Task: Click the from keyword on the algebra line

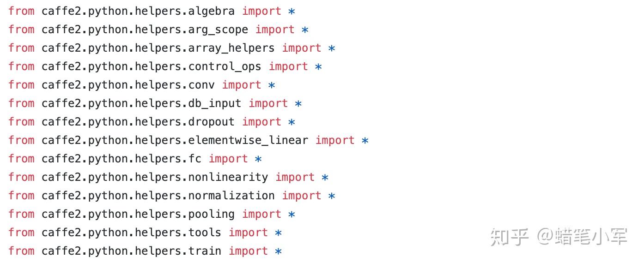Action: point(21,11)
